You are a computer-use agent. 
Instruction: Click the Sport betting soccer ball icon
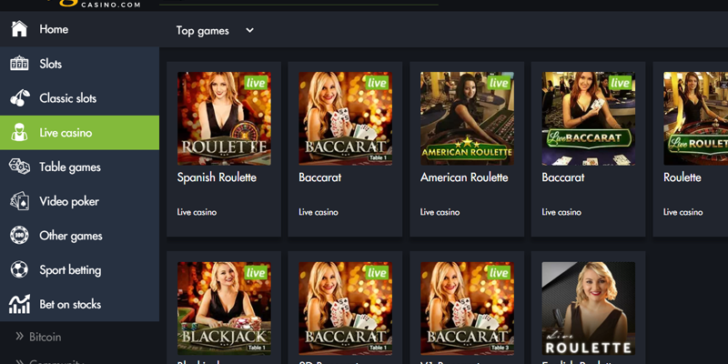tap(19, 270)
